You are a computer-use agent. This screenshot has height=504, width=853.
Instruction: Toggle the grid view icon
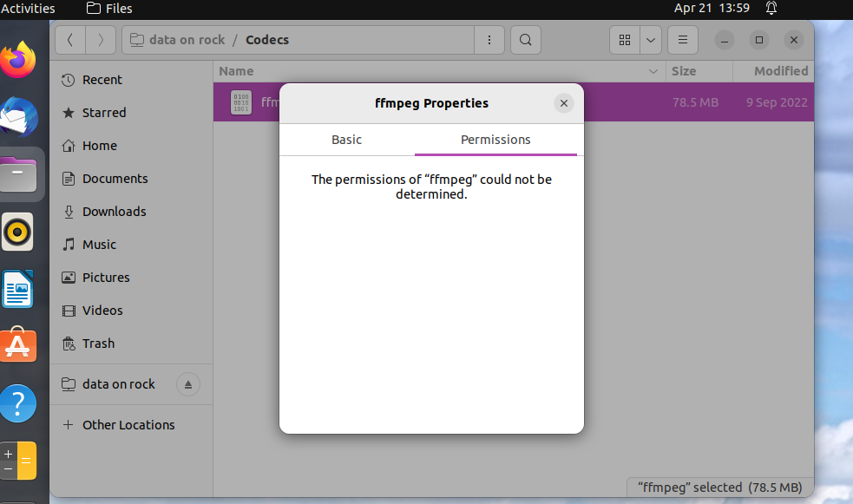[625, 40]
